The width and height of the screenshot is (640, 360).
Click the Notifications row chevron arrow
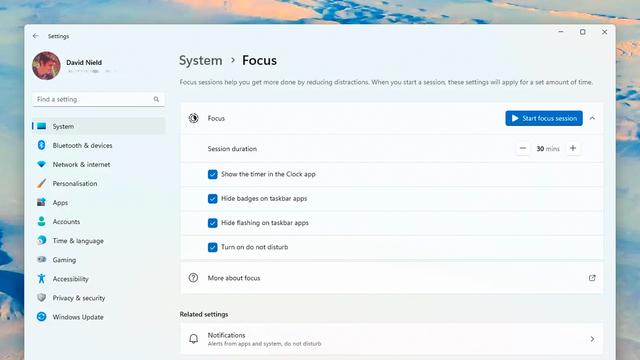tap(592, 339)
